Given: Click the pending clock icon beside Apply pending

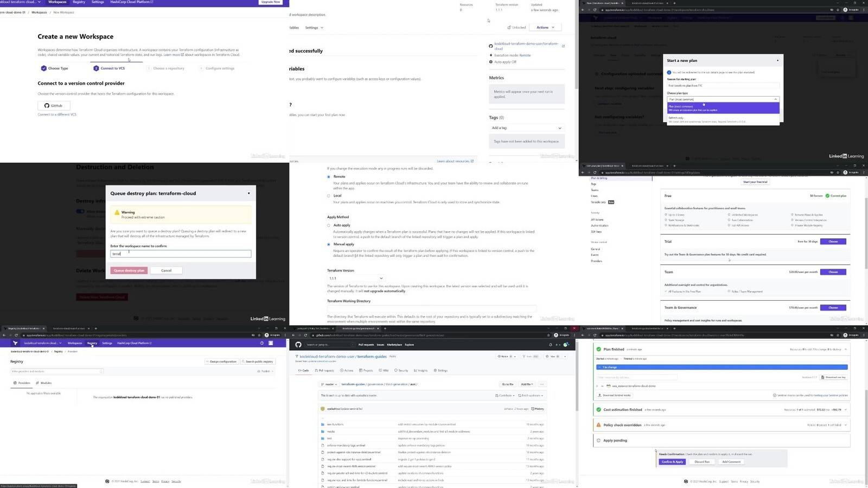Looking at the screenshot, I should (x=599, y=440).
